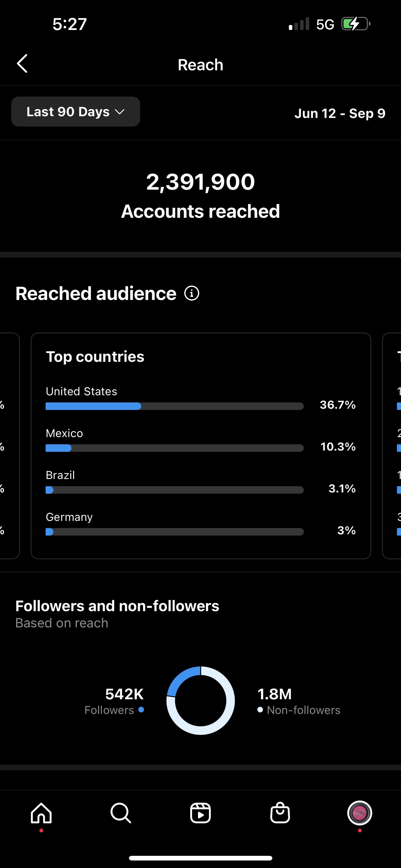This screenshot has height=868, width=401.
Task: Open the Reels icon
Action: click(x=200, y=813)
